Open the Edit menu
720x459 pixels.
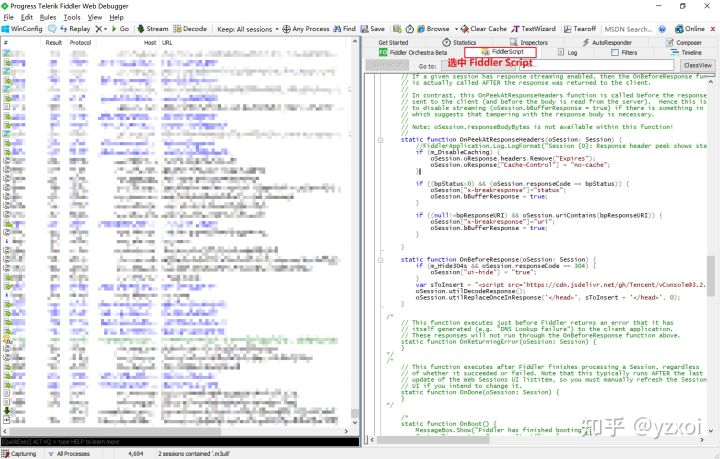point(27,17)
